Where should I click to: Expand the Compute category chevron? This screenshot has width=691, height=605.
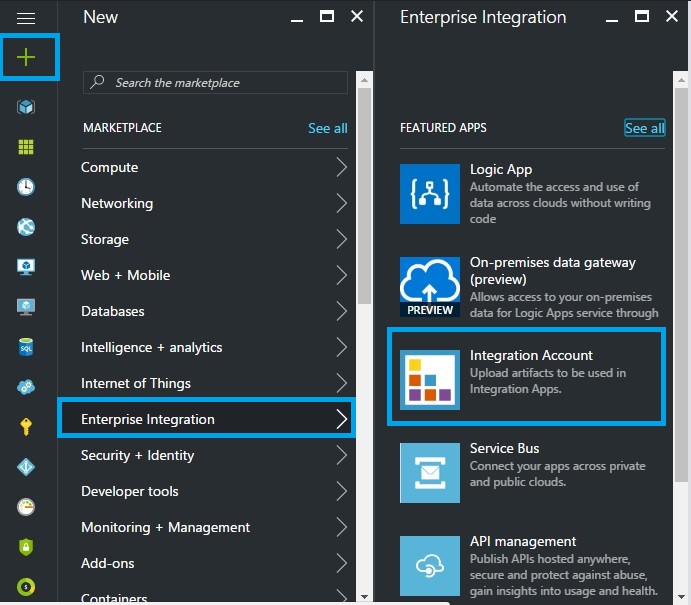(342, 167)
